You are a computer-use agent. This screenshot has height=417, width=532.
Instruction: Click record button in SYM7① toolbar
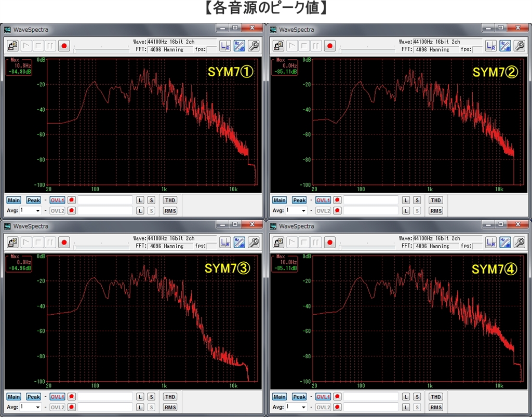(x=64, y=46)
